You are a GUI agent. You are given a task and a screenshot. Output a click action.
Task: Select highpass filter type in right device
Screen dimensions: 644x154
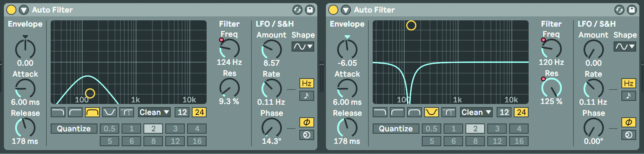pos(397,113)
